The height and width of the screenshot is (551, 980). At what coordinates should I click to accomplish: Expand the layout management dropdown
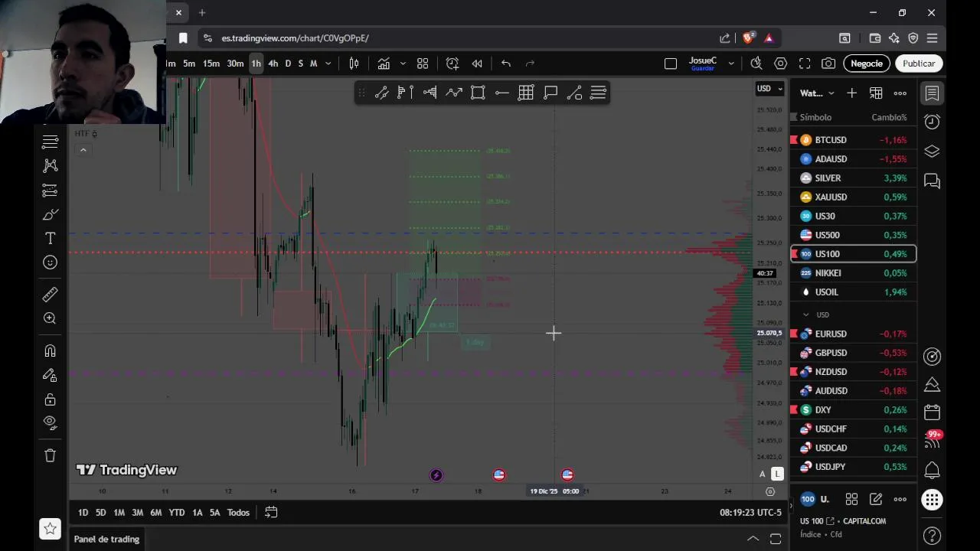(731, 64)
